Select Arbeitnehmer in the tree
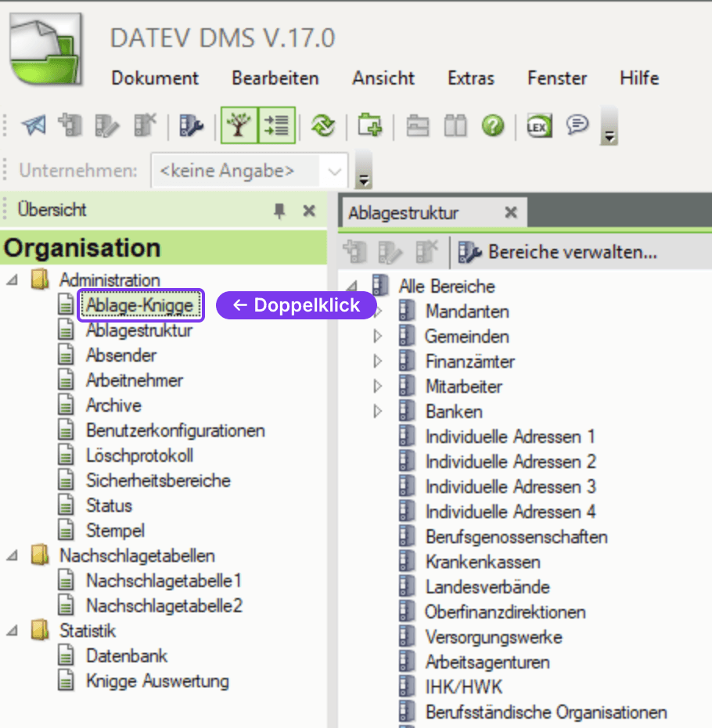 (x=135, y=380)
